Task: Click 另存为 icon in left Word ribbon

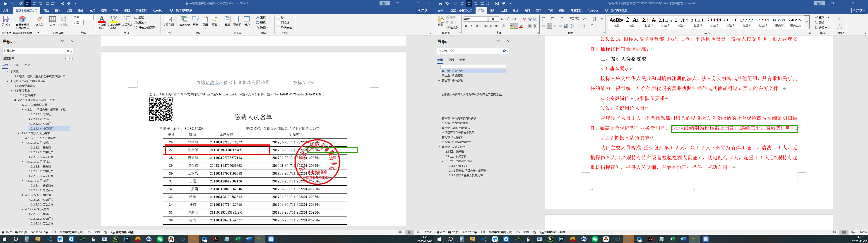Action: [5, 21]
